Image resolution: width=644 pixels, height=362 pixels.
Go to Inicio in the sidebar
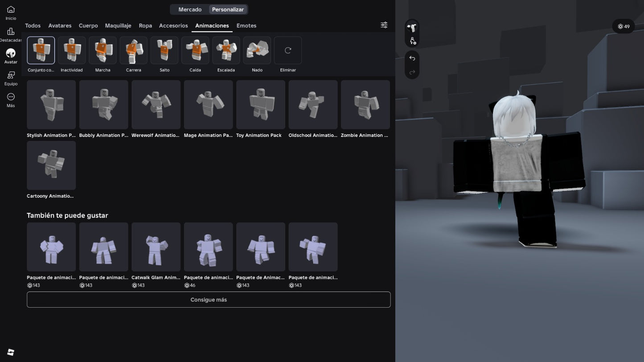tap(11, 13)
